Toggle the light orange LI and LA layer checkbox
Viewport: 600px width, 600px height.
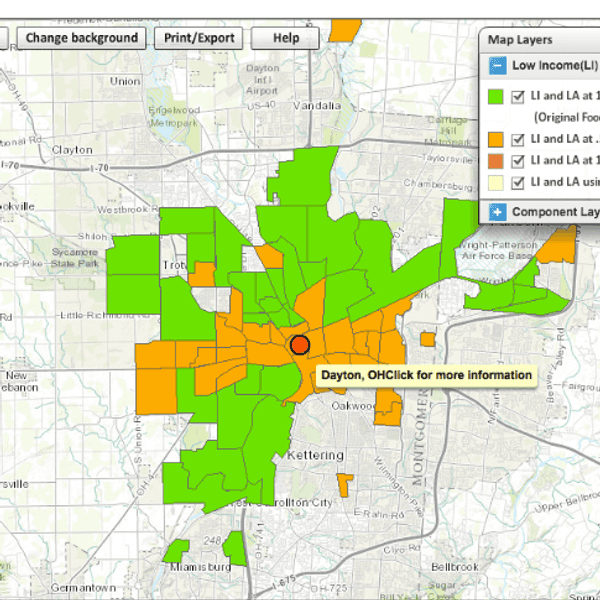[518, 139]
